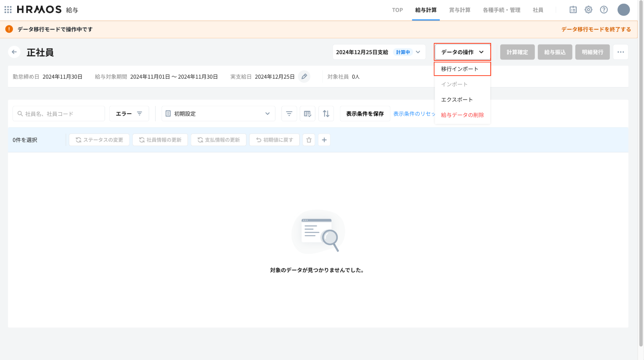Edit the 実支給日 date with pencil icon
The width and height of the screenshot is (644, 360).
coord(304,76)
